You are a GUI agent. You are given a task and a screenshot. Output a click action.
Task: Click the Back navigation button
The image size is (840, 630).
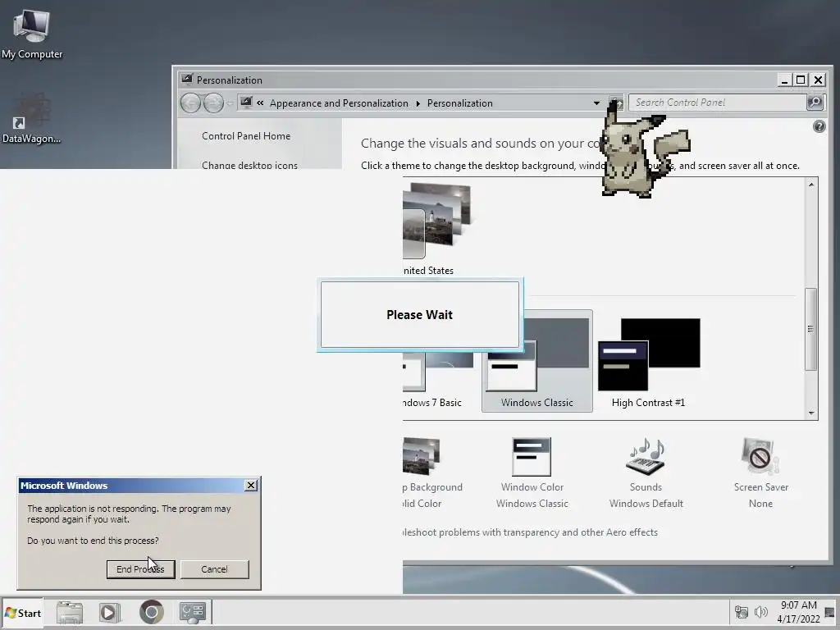(190, 103)
